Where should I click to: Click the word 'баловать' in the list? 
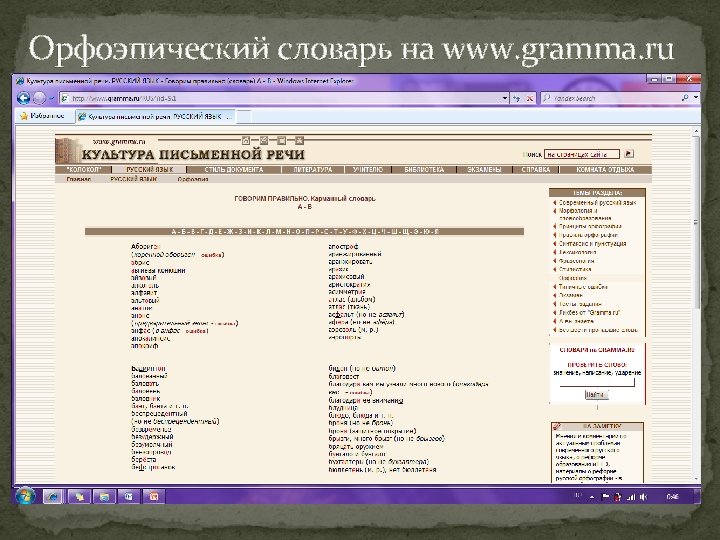pyautogui.click(x=145, y=383)
